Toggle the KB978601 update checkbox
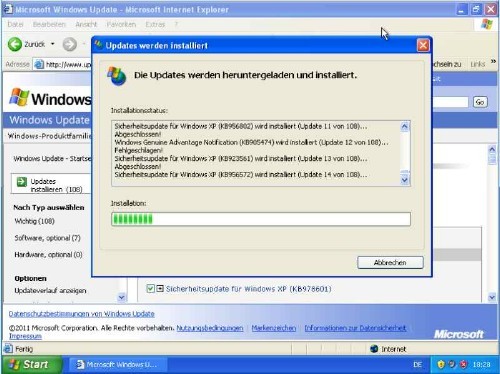 click(150, 288)
